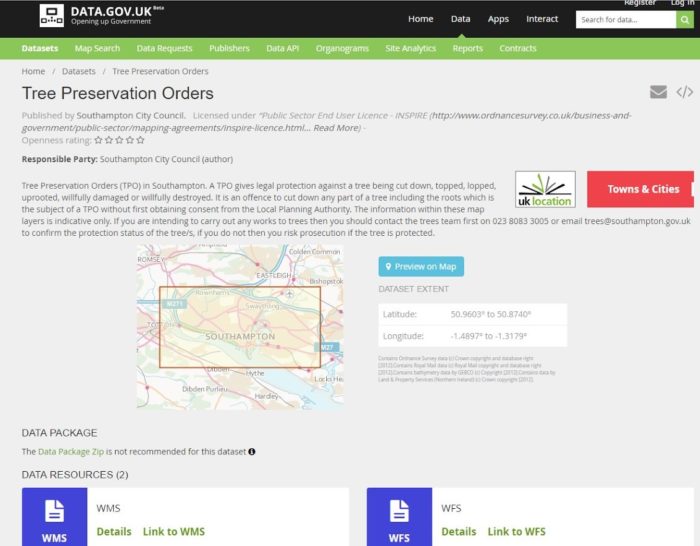This screenshot has height=546, width=700.
Task: Open the Home top navigation item
Action: 421,19
